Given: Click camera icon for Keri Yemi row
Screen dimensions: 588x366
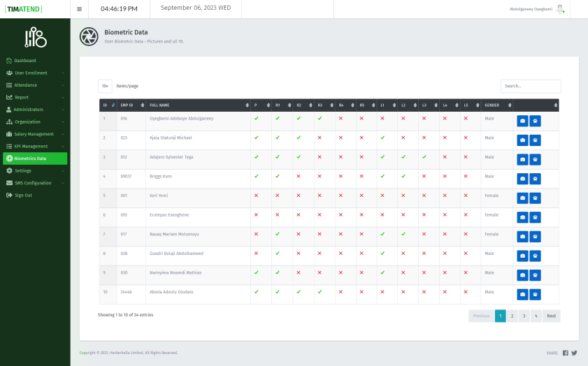Looking at the screenshot, I should click(522, 198).
